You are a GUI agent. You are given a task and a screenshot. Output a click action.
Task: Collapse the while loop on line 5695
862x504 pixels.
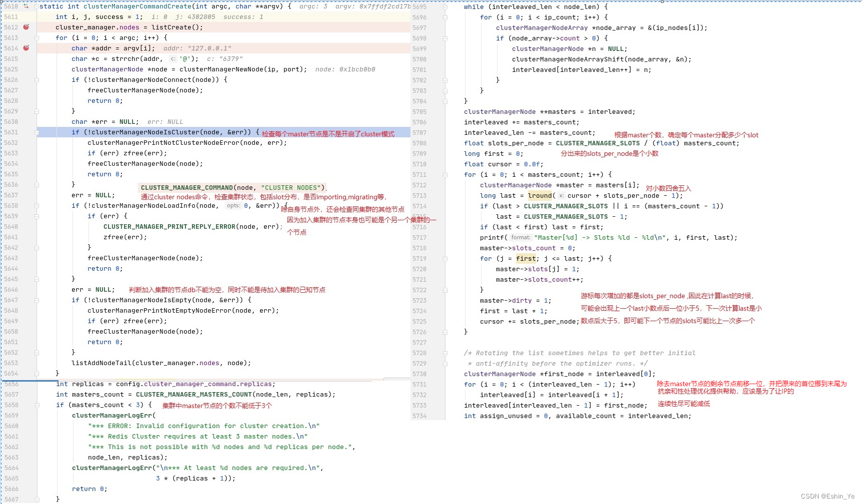(445, 7)
